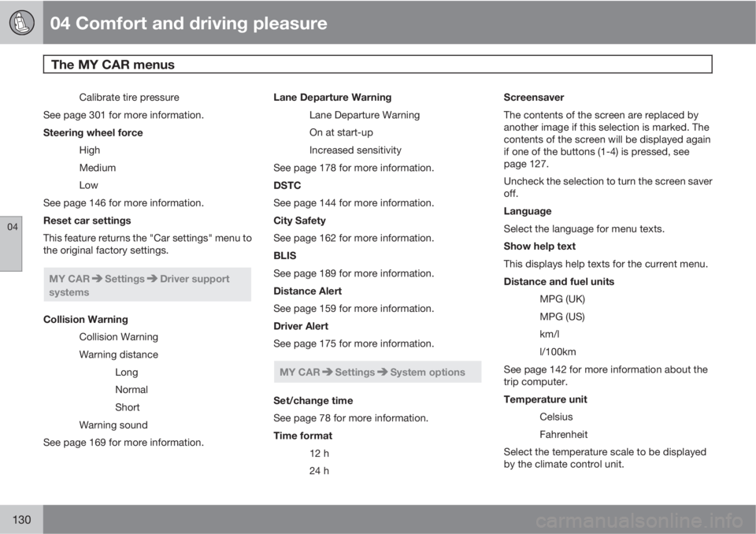Viewport: 756px width, 534px height.
Task: Click 'See page 169 for more information.'
Action: tap(124, 443)
